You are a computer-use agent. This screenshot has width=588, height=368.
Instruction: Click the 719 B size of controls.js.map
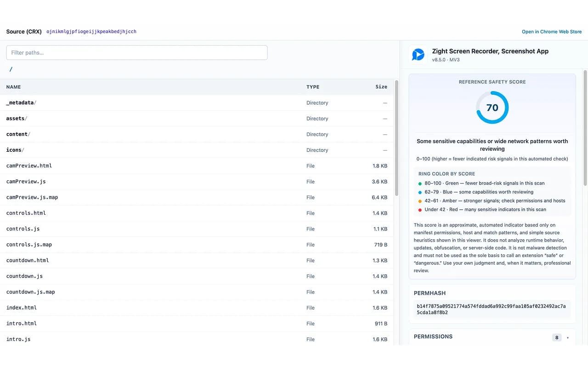tap(381, 245)
